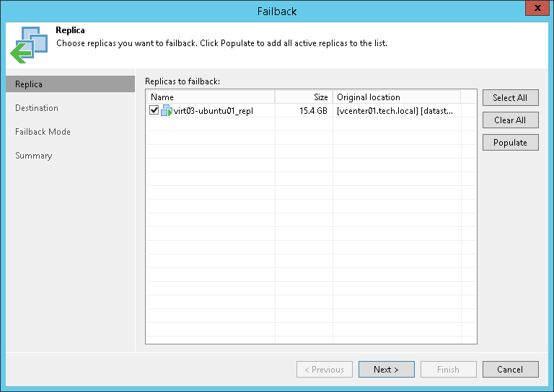This screenshot has height=392, width=554.
Task: Cancel the Failback wizard
Action: (510, 370)
